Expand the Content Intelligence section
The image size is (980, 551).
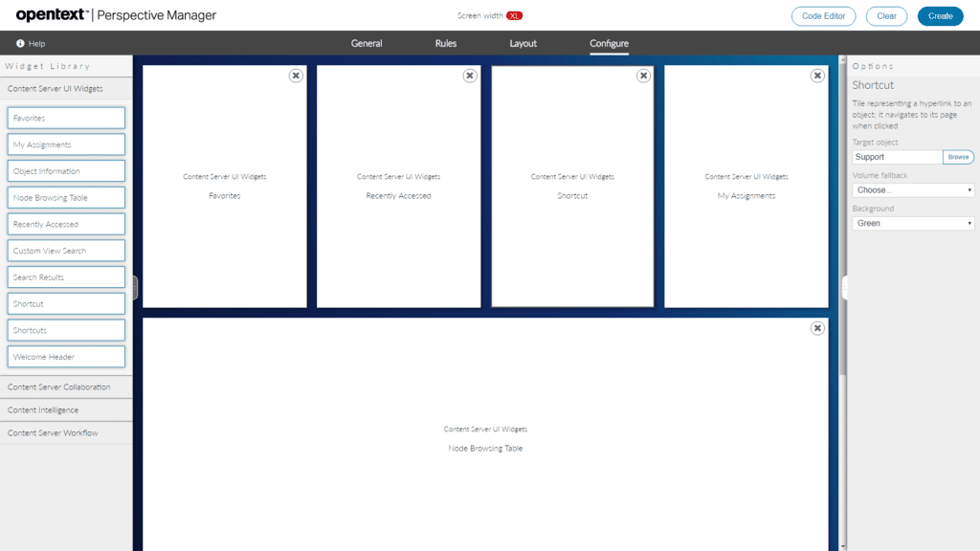66,409
